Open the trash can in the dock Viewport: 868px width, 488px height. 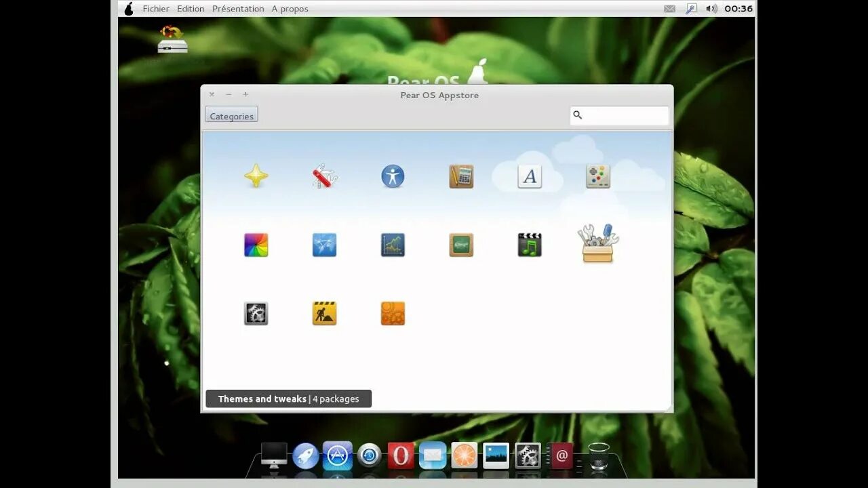point(599,455)
